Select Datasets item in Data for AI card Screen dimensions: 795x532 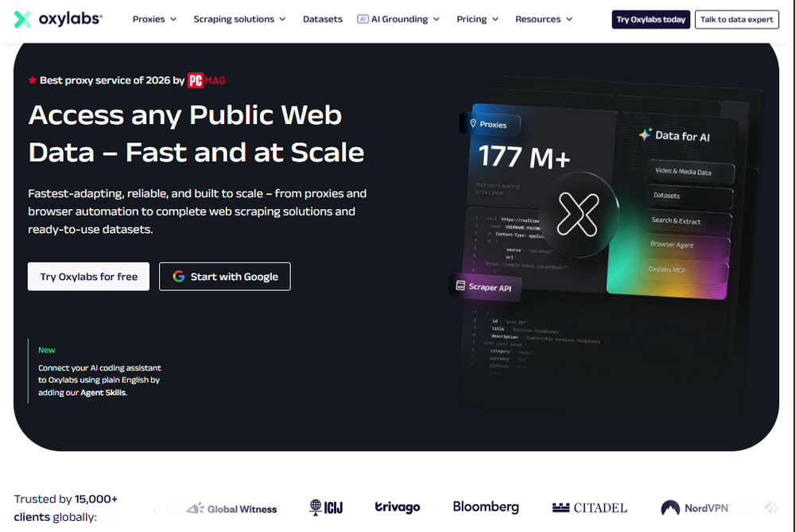[688, 196]
